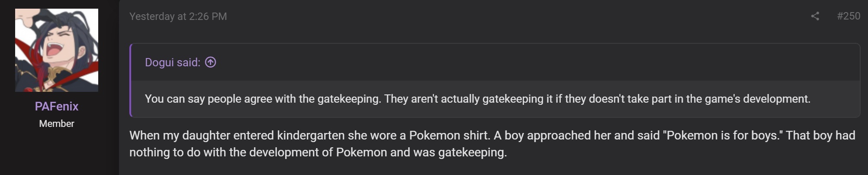Click the reply line starting "nothing to do with"
Viewport: 868px width, 175px height.
pyautogui.click(x=318, y=152)
